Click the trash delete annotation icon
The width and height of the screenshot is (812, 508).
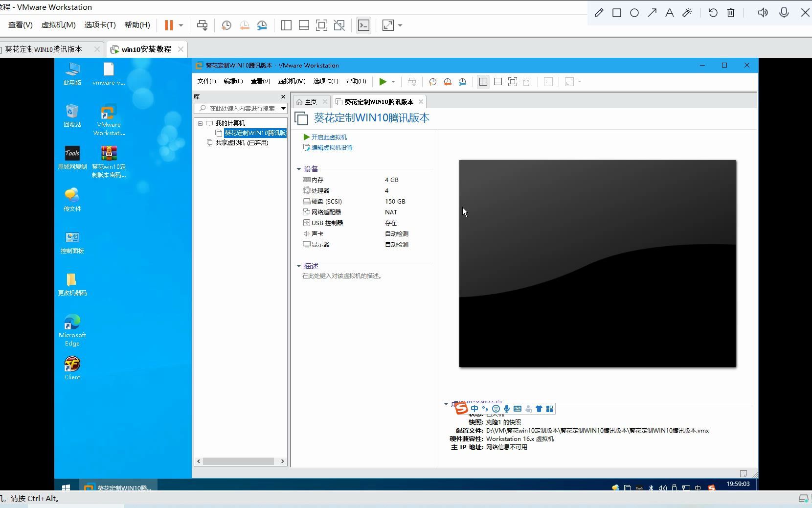[x=731, y=13]
